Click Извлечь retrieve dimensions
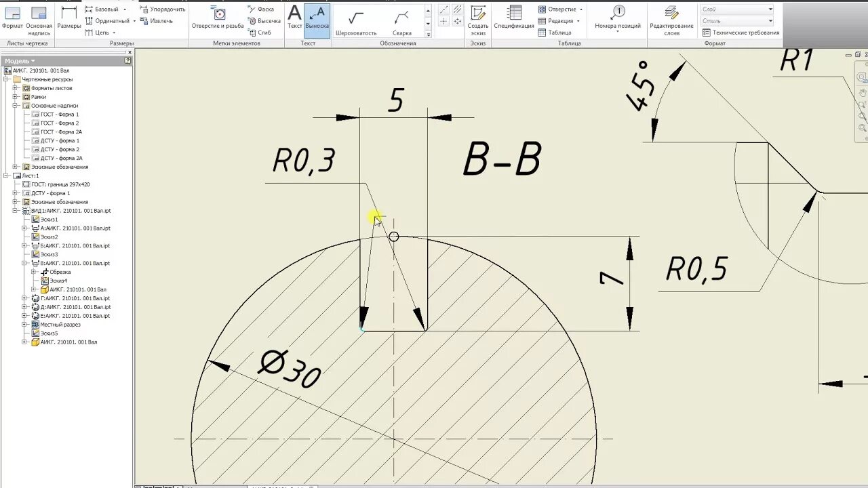The height and width of the screenshot is (488, 868). 156,21
